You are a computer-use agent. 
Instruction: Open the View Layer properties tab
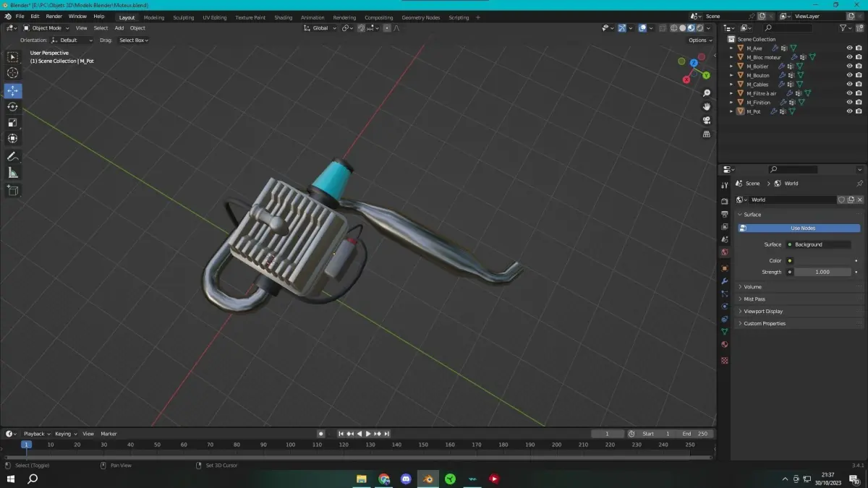[x=725, y=227]
